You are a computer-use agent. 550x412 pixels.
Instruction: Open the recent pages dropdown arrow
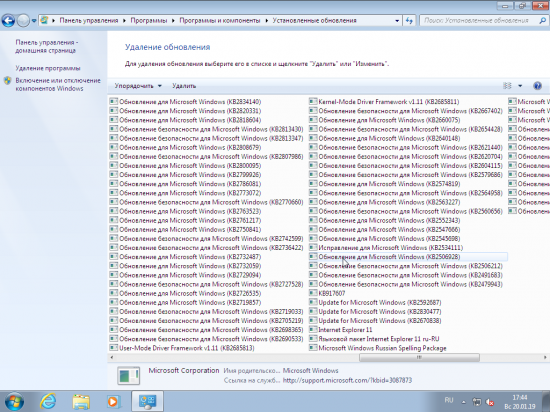[34, 21]
